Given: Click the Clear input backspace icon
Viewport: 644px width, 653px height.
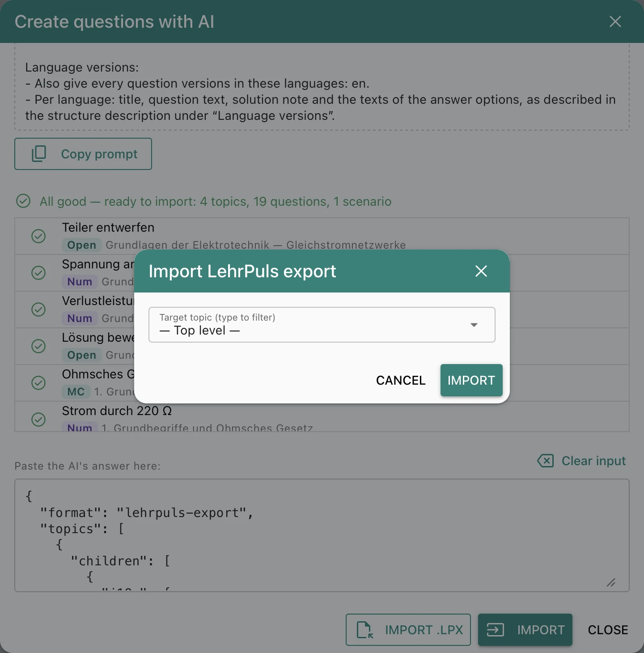Looking at the screenshot, I should coord(546,461).
